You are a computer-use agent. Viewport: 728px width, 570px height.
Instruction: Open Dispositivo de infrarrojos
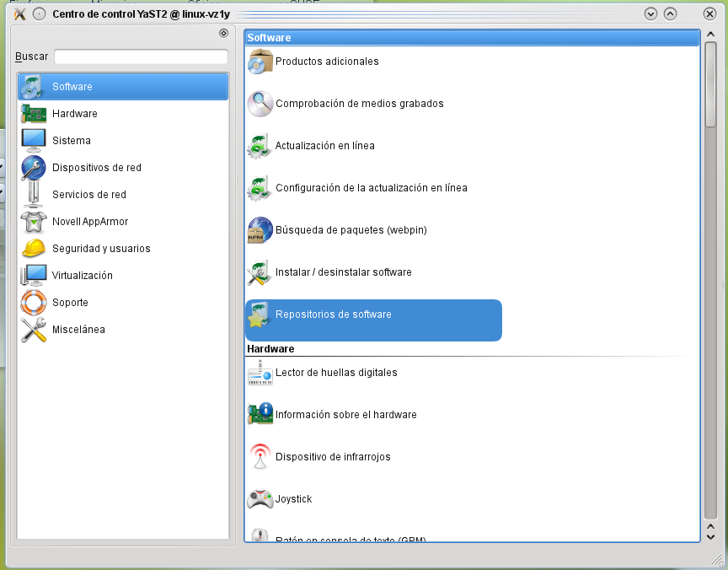(333, 457)
